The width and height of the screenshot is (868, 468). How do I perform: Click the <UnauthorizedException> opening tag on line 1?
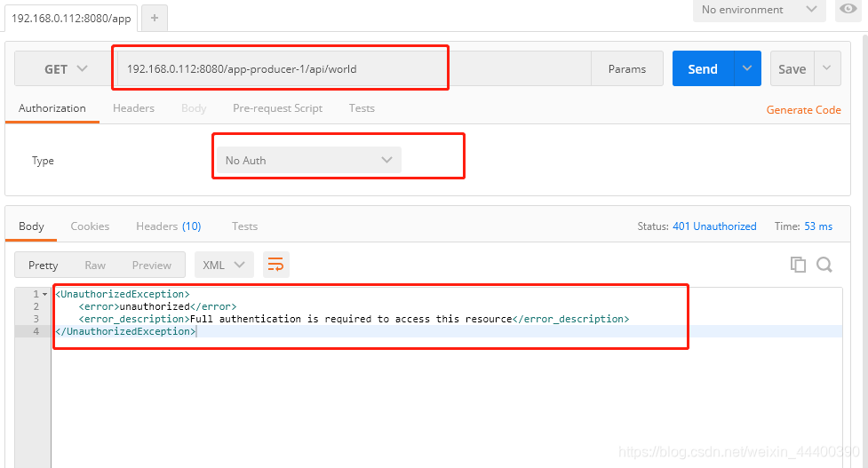tap(123, 294)
